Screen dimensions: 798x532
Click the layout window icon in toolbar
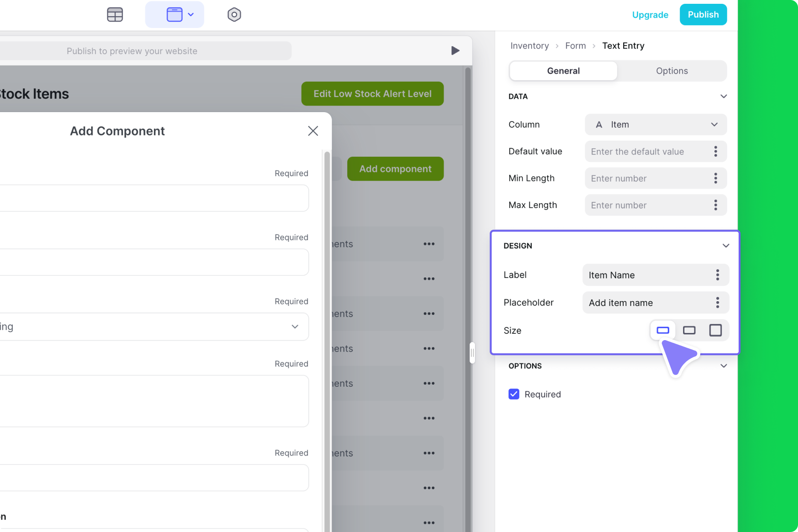tap(174, 15)
